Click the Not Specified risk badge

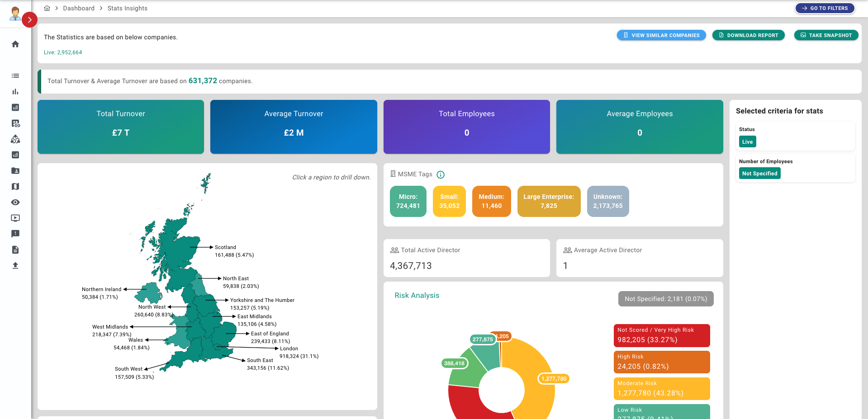(666, 299)
